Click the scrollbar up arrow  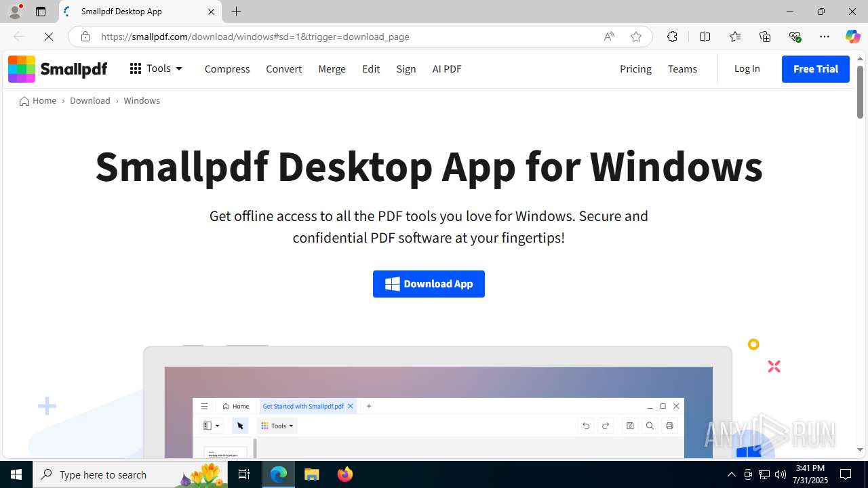[x=860, y=58]
